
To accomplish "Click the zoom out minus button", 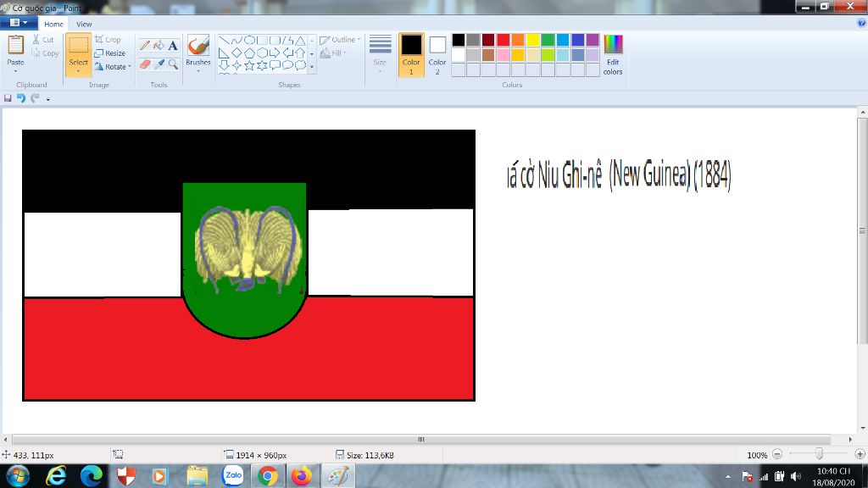I will [777, 454].
